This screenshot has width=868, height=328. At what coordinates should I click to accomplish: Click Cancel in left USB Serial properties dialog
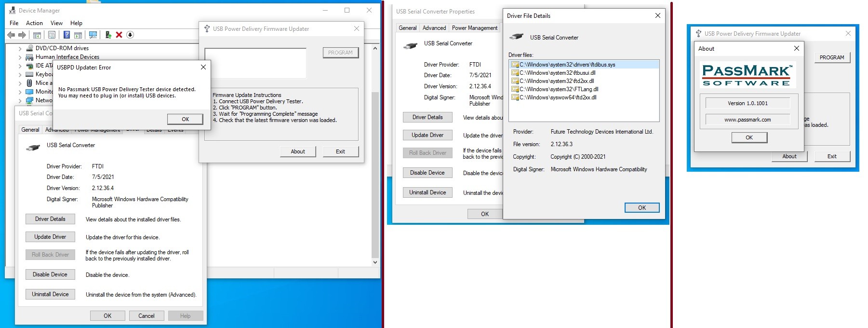click(147, 316)
